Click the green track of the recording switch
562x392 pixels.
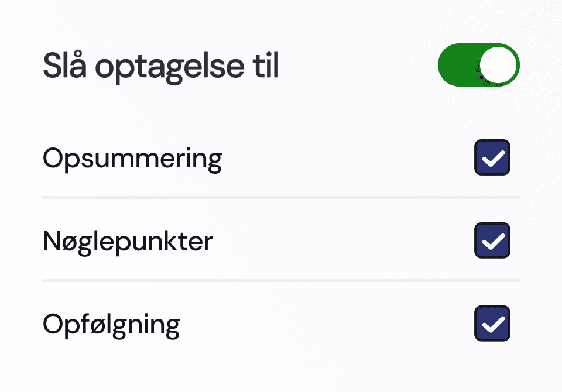[x=459, y=65]
